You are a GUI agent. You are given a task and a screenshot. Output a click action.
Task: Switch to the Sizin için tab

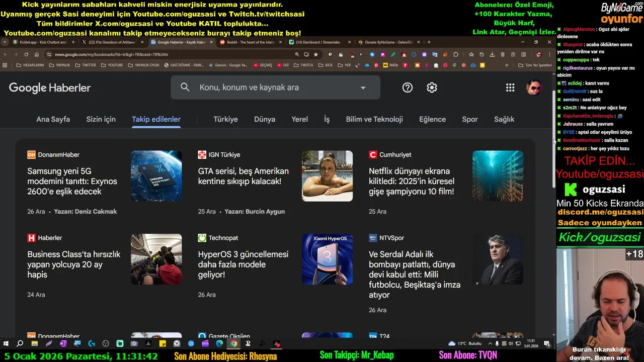[x=101, y=119]
